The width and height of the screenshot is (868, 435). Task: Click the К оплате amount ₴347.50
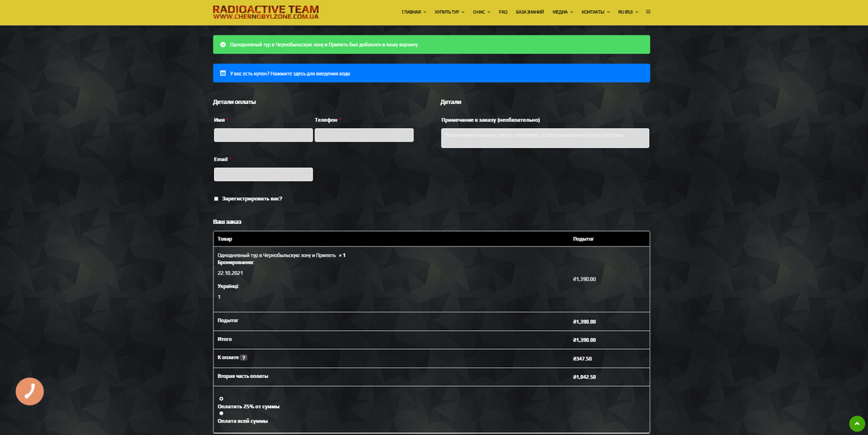click(x=582, y=358)
